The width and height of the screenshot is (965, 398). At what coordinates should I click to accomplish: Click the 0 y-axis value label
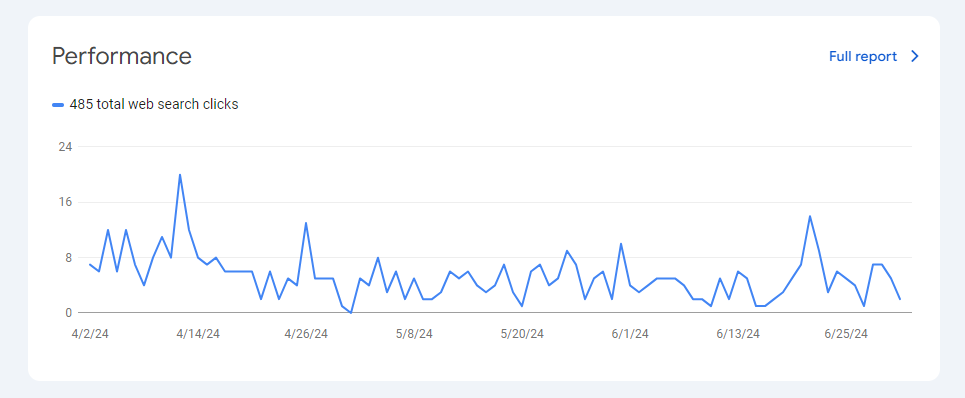tap(69, 313)
